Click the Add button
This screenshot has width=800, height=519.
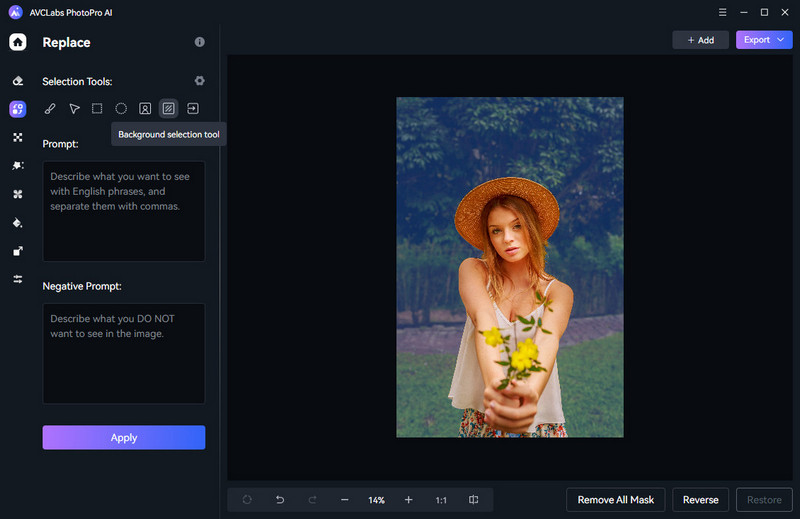pyautogui.click(x=700, y=40)
